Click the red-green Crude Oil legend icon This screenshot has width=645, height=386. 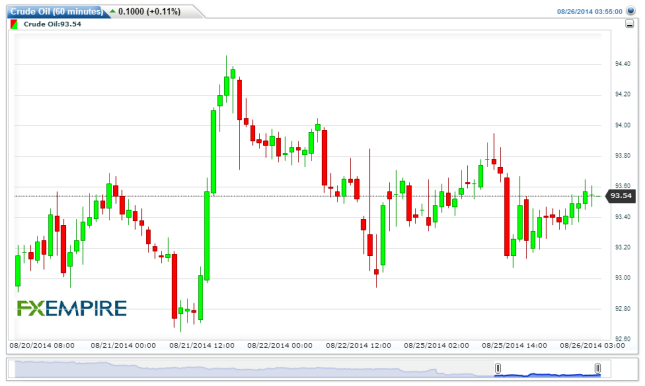coord(14,24)
